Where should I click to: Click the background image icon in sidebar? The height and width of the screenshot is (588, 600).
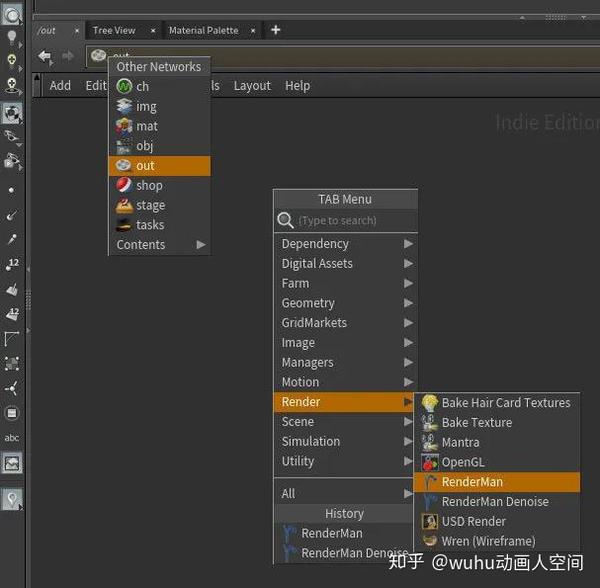(x=12, y=463)
